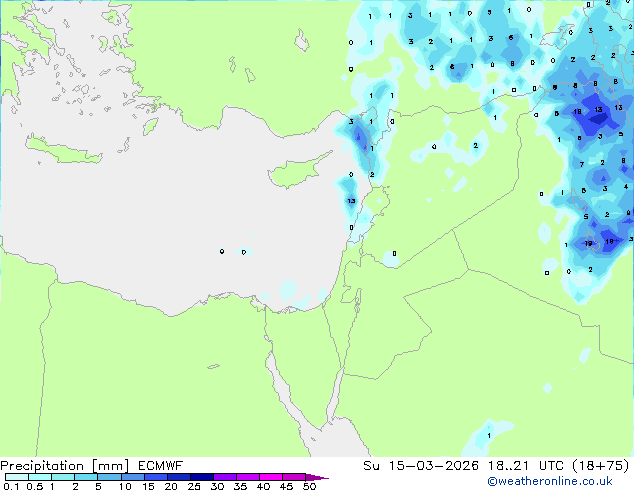Select the 40–45 mm magenta swatch
Viewport: 634px width, 490px height.
[271, 477]
